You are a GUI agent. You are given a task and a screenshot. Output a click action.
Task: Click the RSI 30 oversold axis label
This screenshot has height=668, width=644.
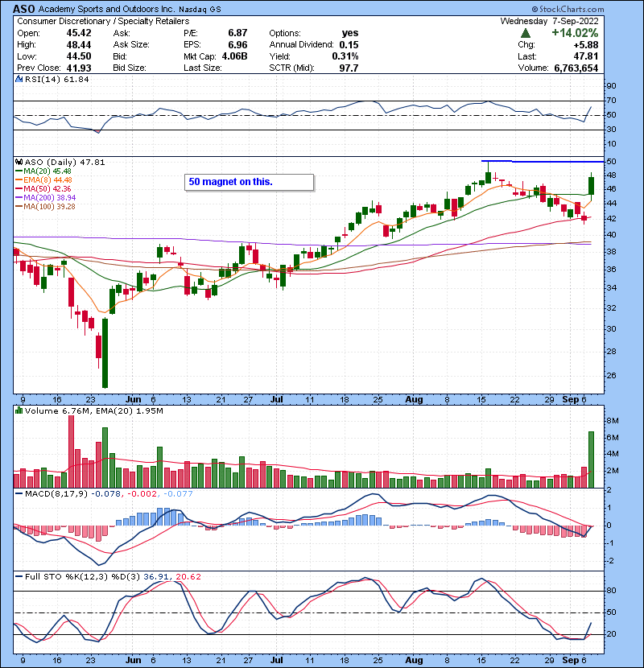[611, 130]
